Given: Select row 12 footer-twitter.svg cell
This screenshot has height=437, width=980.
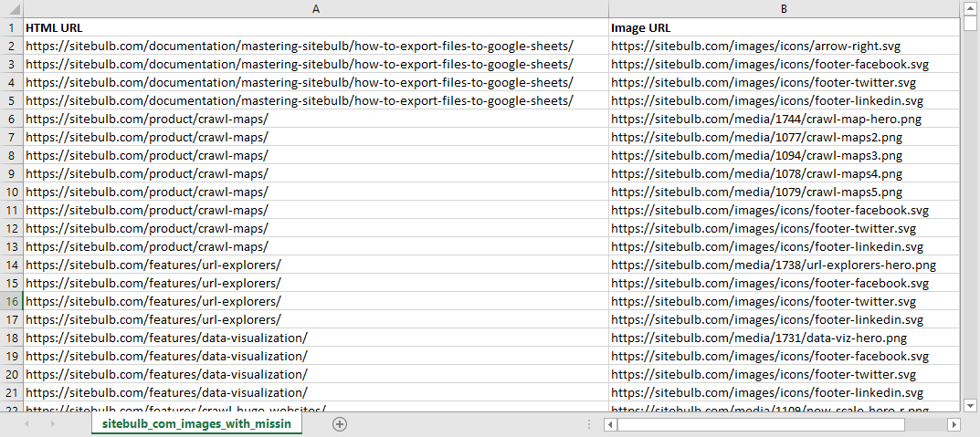Looking at the screenshot, I should [784, 228].
